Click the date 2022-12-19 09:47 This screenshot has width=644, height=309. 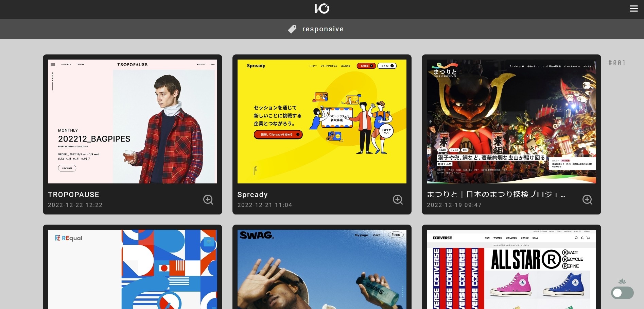click(x=454, y=205)
